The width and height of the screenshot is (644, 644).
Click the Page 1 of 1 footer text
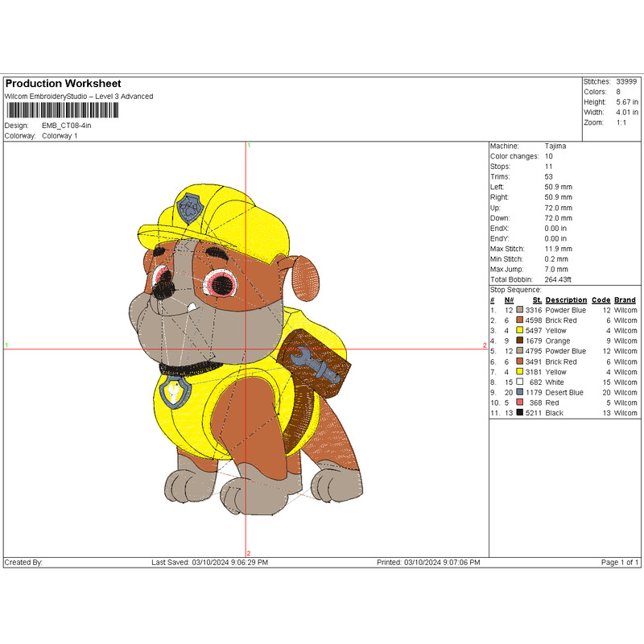(x=620, y=563)
